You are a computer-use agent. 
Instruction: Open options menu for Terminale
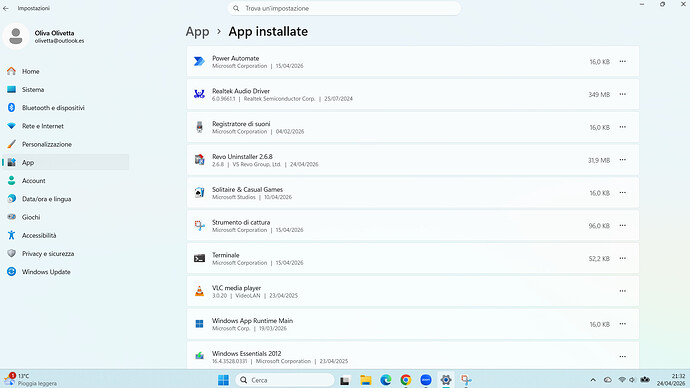[622, 258]
